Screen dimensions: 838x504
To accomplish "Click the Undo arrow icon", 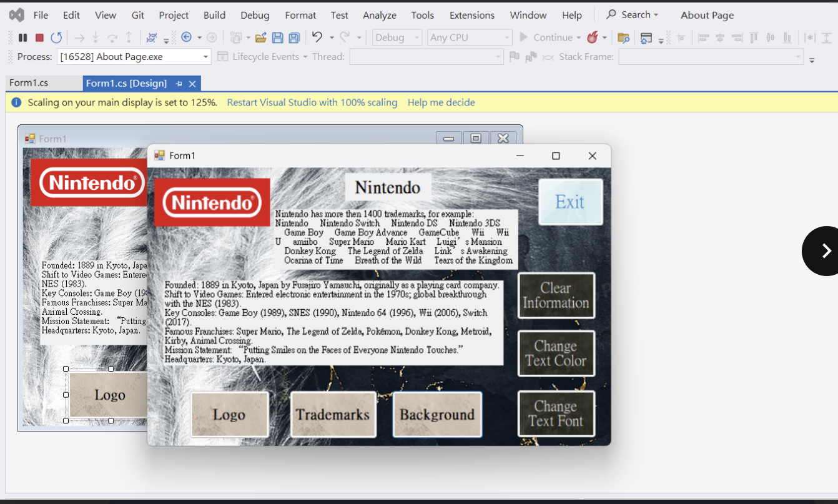I will [x=317, y=37].
